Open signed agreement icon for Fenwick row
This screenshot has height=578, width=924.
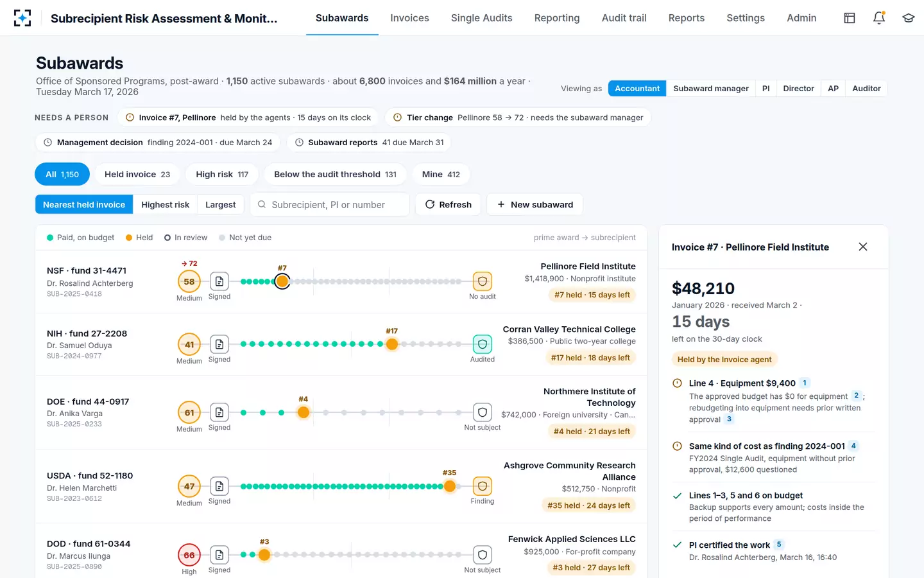(x=219, y=555)
